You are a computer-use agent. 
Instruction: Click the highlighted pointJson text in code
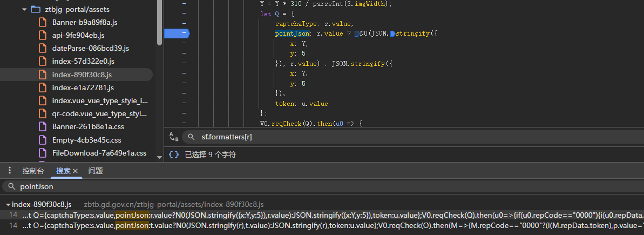pyautogui.click(x=292, y=33)
